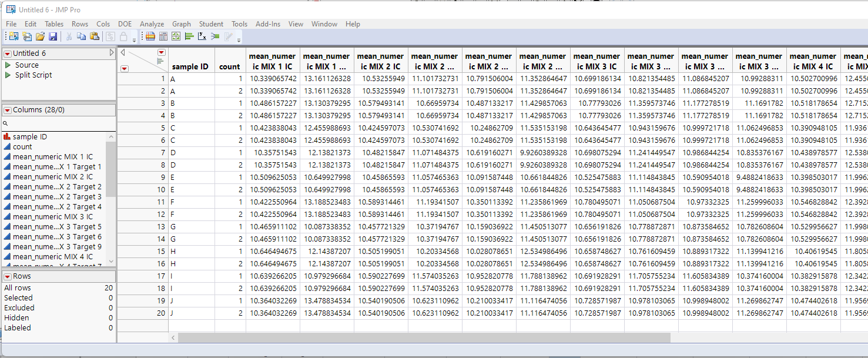Image resolution: width=868 pixels, height=358 pixels.
Task: Copy selected cells to clipboard
Action: tap(80, 36)
